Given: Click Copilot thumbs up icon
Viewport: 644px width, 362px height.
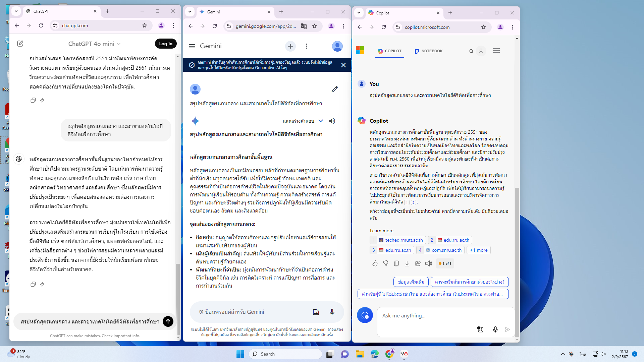Looking at the screenshot, I should point(375,263).
